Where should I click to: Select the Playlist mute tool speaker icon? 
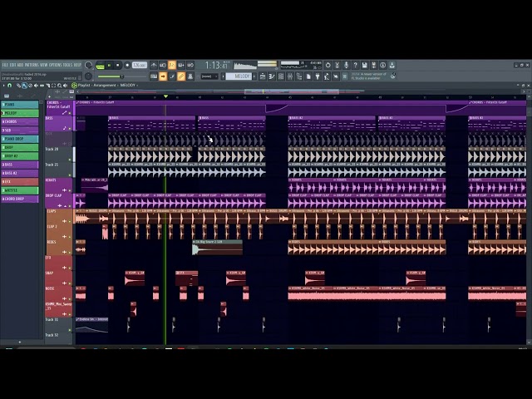36,86
